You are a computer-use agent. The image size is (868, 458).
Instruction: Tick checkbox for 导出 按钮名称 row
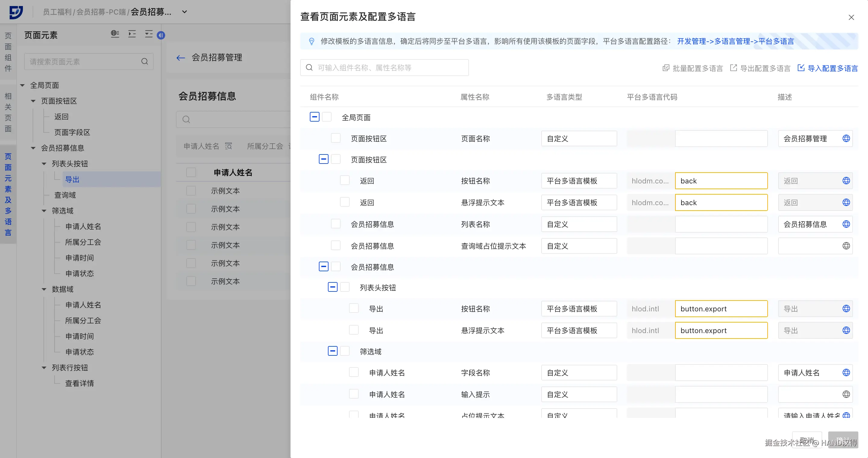(x=354, y=308)
